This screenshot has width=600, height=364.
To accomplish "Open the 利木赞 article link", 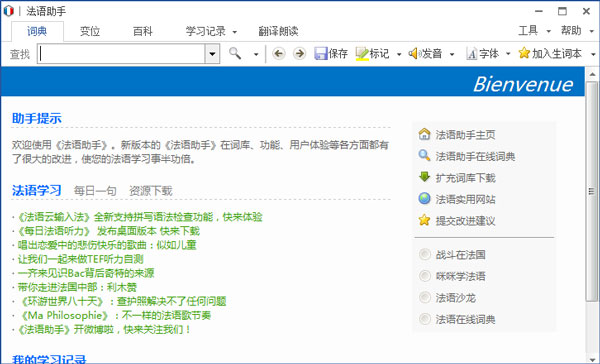I will click(77, 287).
